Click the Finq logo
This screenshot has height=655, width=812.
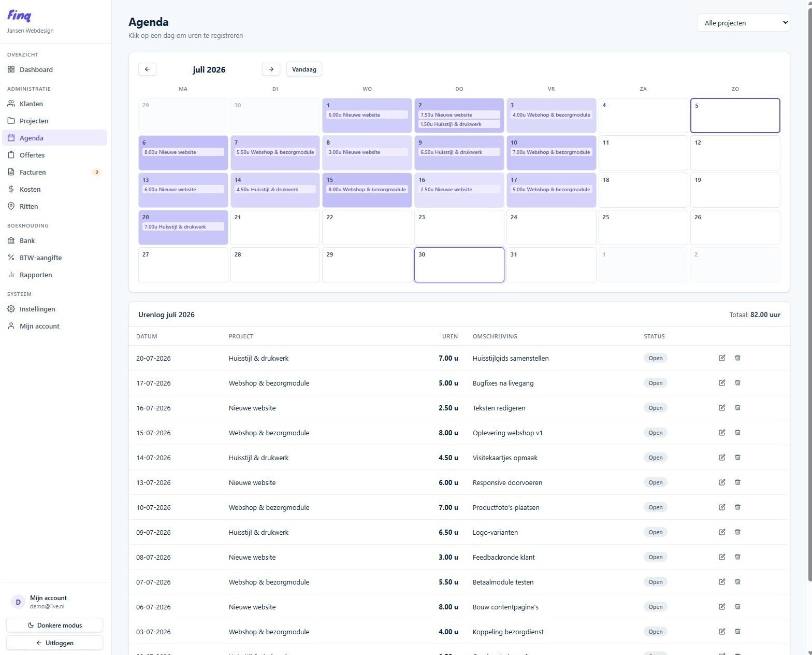point(19,16)
